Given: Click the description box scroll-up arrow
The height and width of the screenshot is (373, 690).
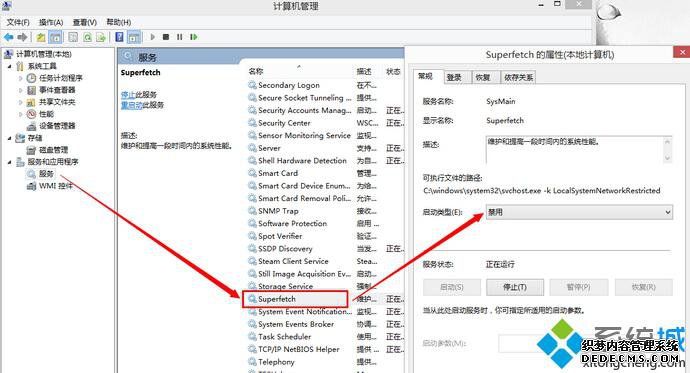Looking at the screenshot, I should pos(667,142).
